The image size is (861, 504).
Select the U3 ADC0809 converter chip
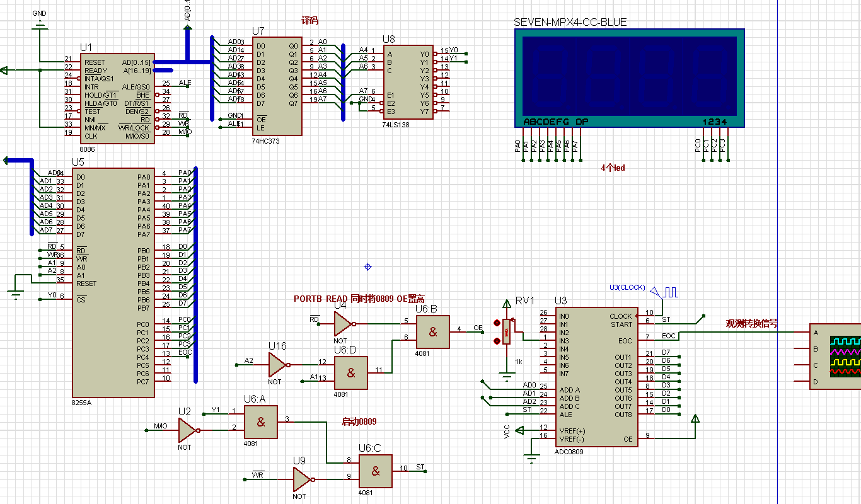click(596, 377)
